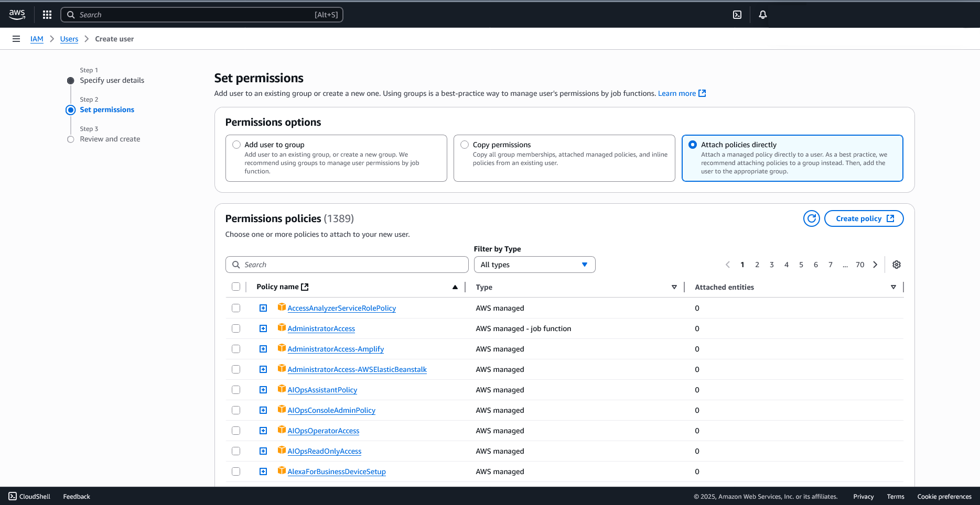Toggle the hamburger side navigation menu
Viewport: 980px width, 505px height.
pos(16,39)
